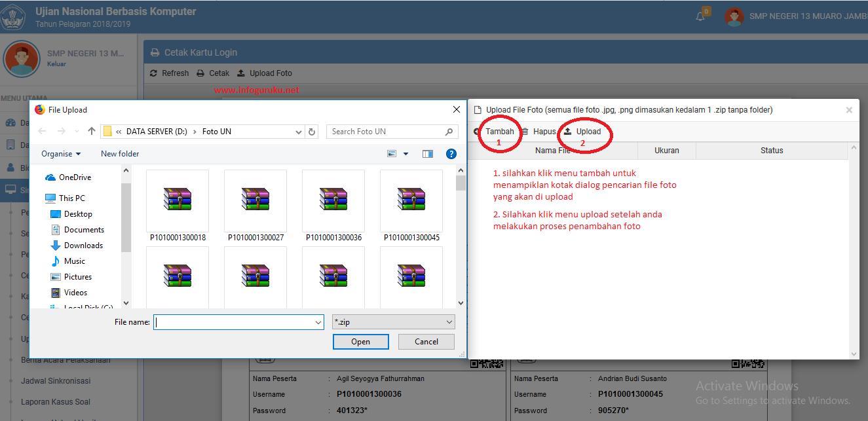Open Laporan Kasus Soal in the sidebar

pos(56,402)
